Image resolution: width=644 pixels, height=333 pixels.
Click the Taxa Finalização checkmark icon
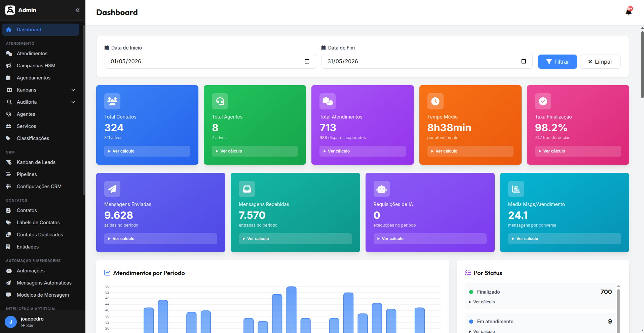point(543,101)
